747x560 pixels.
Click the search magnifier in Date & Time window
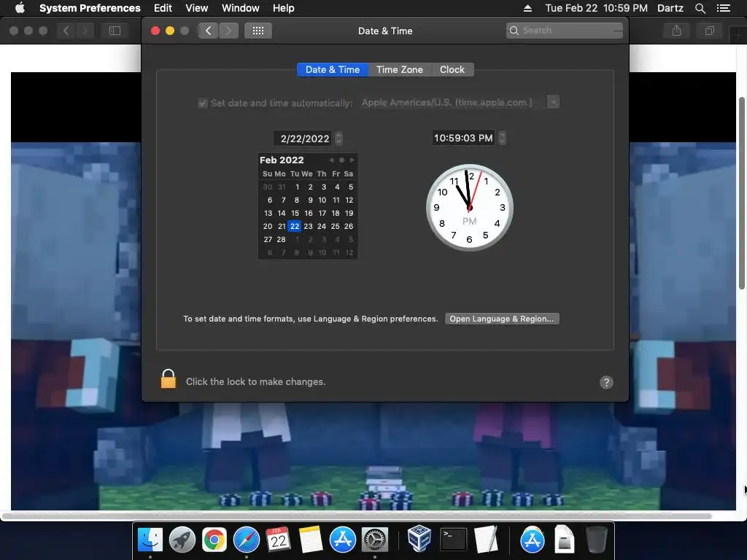pos(514,31)
